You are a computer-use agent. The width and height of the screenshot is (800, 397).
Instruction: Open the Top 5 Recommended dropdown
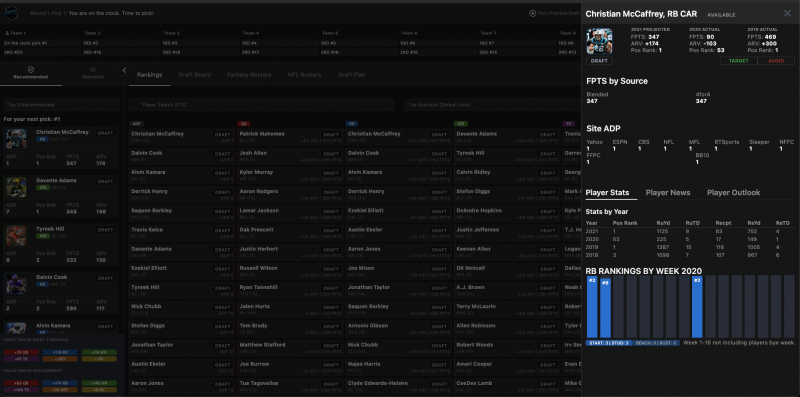pyautogui.click(x=61, y=105)
